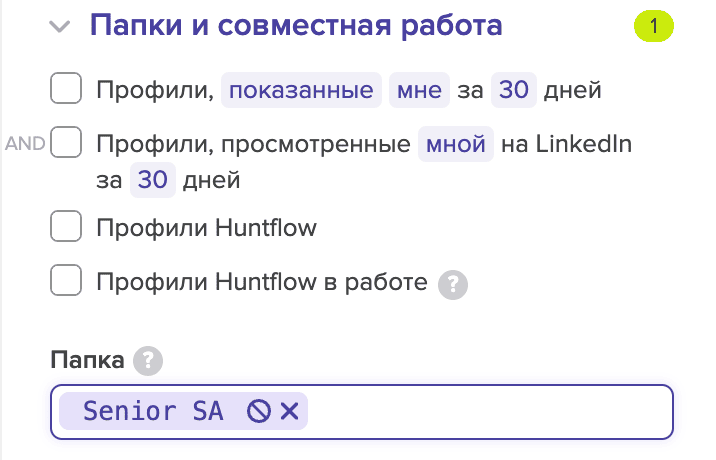Click the Папки и совместная работа heading
Image resolution: width=716 pixels, height=460 pixels.
(296, 25)
